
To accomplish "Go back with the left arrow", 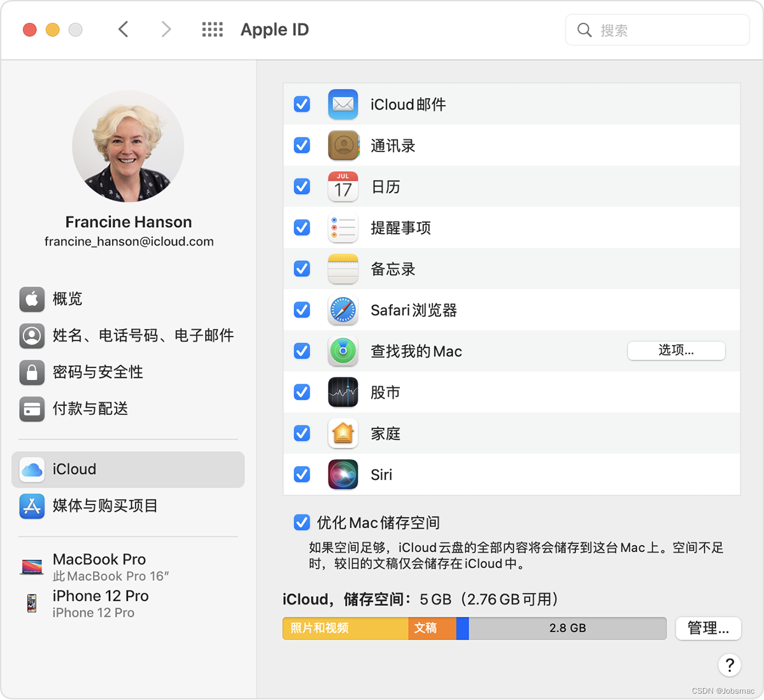I will (124, 29).
